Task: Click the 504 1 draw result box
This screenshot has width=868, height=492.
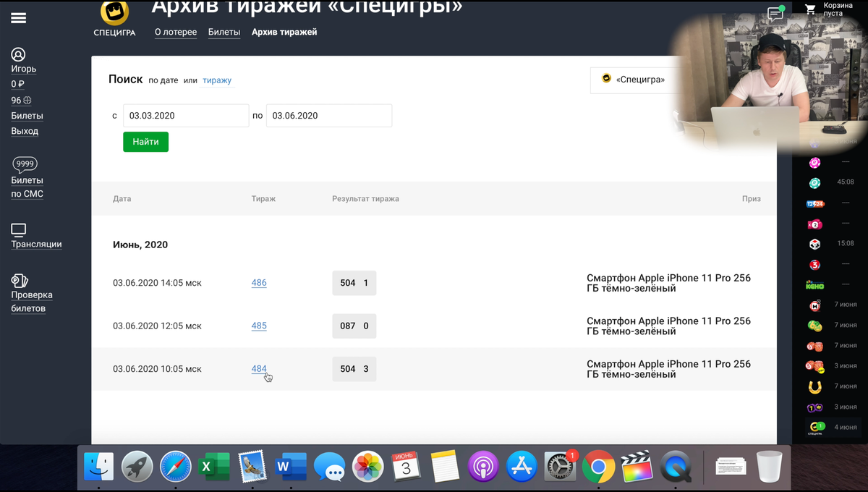Action: tap(354, 283)
